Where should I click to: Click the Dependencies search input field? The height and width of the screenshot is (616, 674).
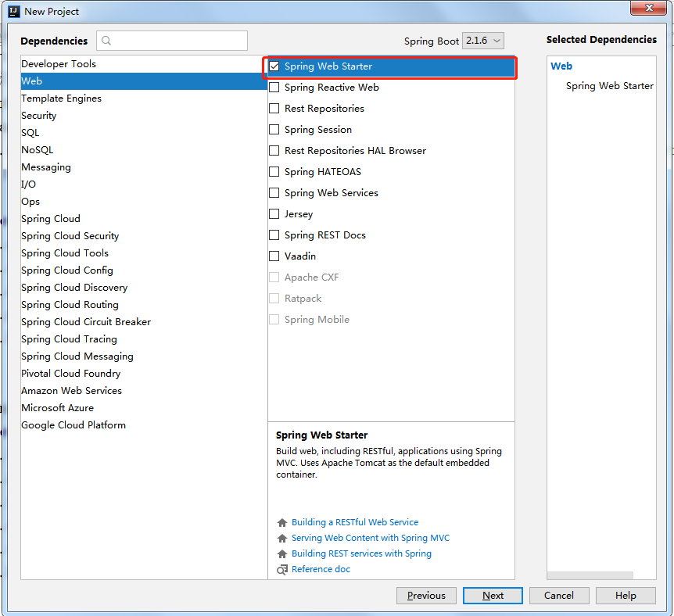172,41
